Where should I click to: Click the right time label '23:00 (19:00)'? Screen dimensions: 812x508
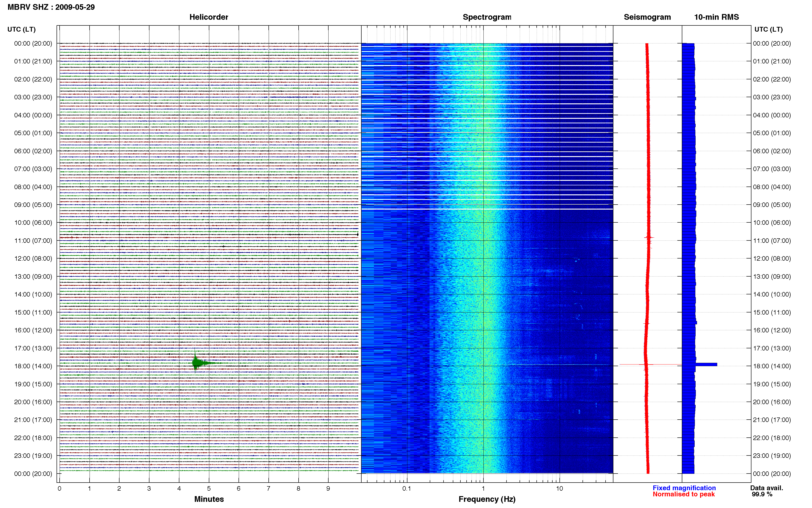[x=772, y=455]
